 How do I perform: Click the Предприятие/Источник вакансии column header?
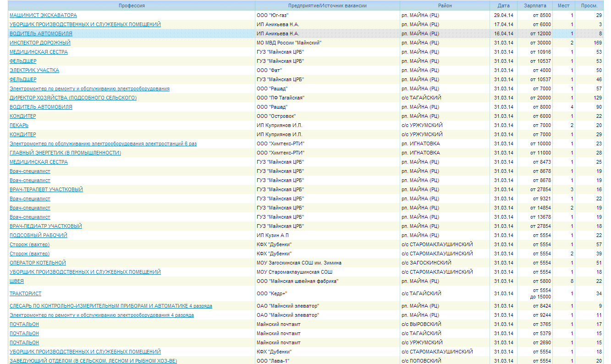tap(327, 6)
